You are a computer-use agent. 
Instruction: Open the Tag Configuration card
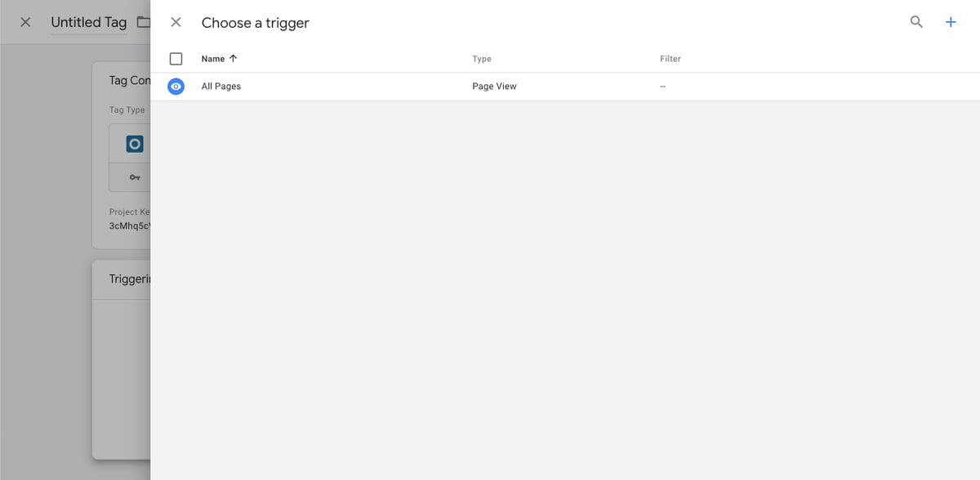pyautogui.click(x=122, y=155)
